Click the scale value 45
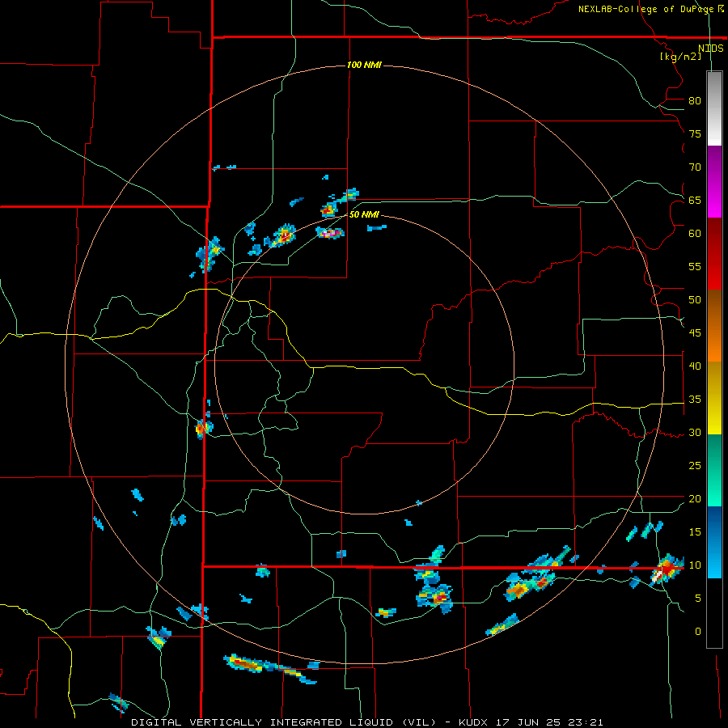The height and width of the screenshot is (728, 728). (x=695, y=333)
